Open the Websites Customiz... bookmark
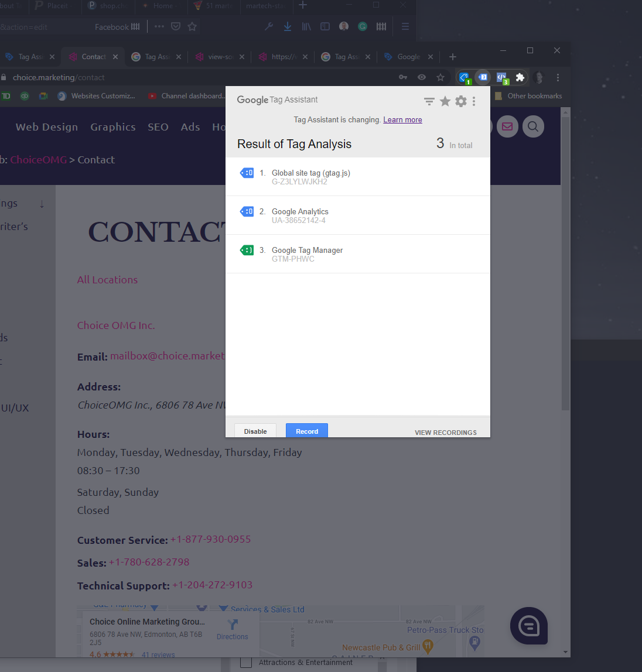This screenshot has width=642, height=672. point(97,96)
